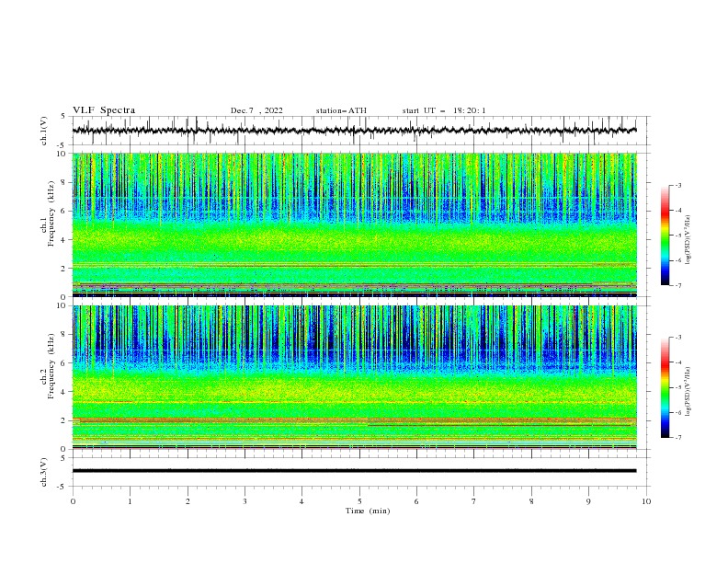Click the 'ch.3(V)' axis label
Screen dimensions: 728x563
(44, 472)
